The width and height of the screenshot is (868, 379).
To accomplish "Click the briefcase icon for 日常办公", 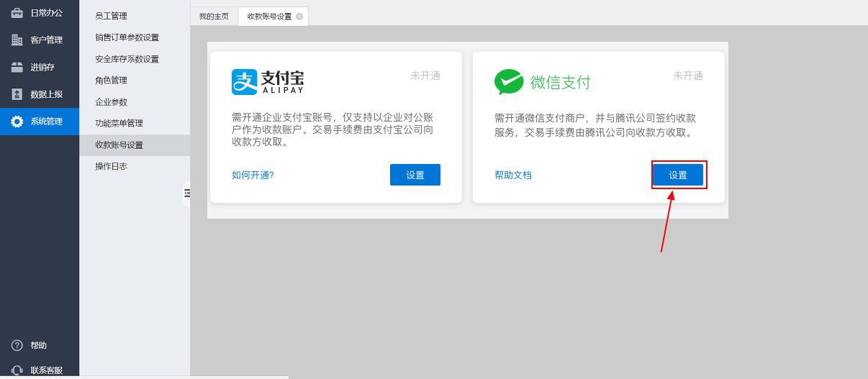I will (x=17, y=13).
